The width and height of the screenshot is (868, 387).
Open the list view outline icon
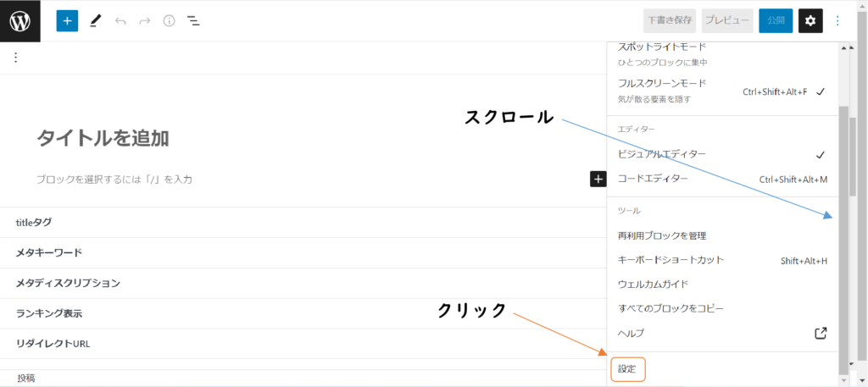(193, 21)
